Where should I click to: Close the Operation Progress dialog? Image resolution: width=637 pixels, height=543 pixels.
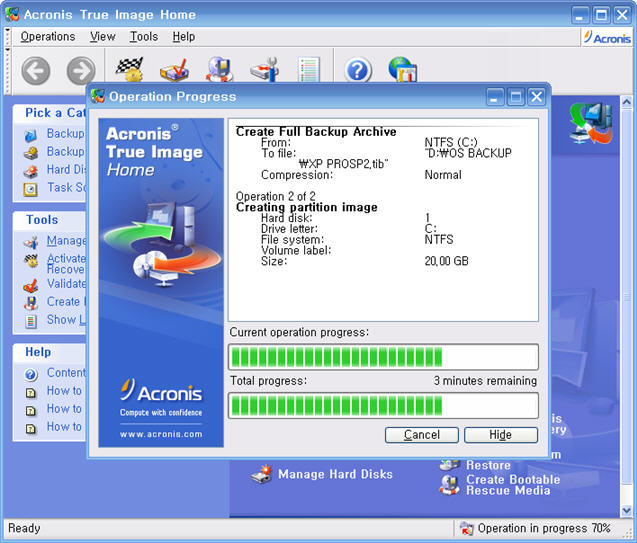click(x=537, y=97)
